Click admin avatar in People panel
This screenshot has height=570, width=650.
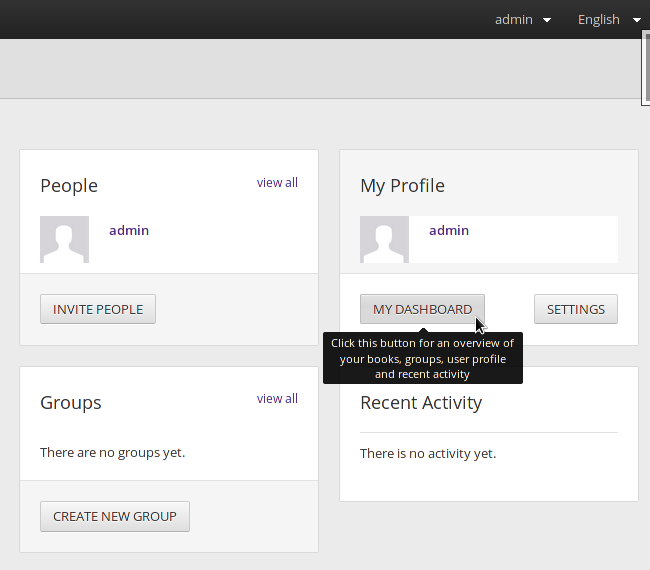point(65,240)
